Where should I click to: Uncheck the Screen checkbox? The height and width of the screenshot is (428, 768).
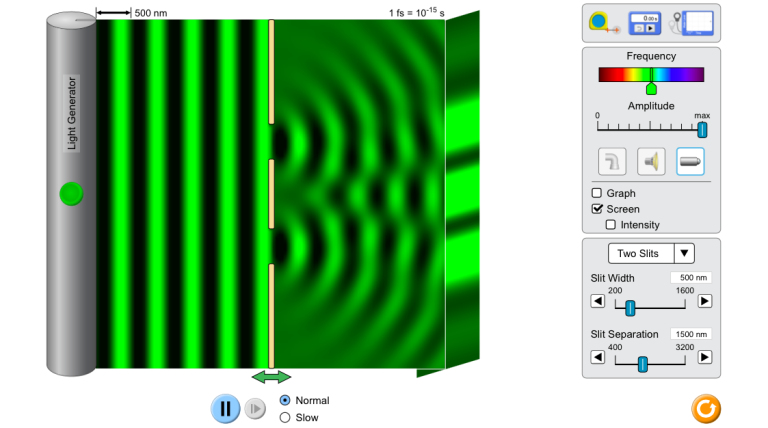597,209
